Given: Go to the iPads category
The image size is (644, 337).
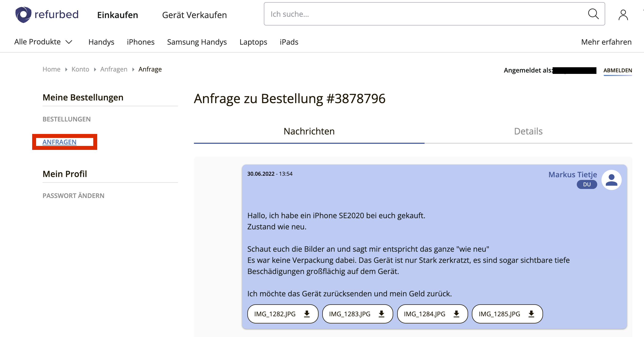Looking at the screenshot, I should pos(289,42).
